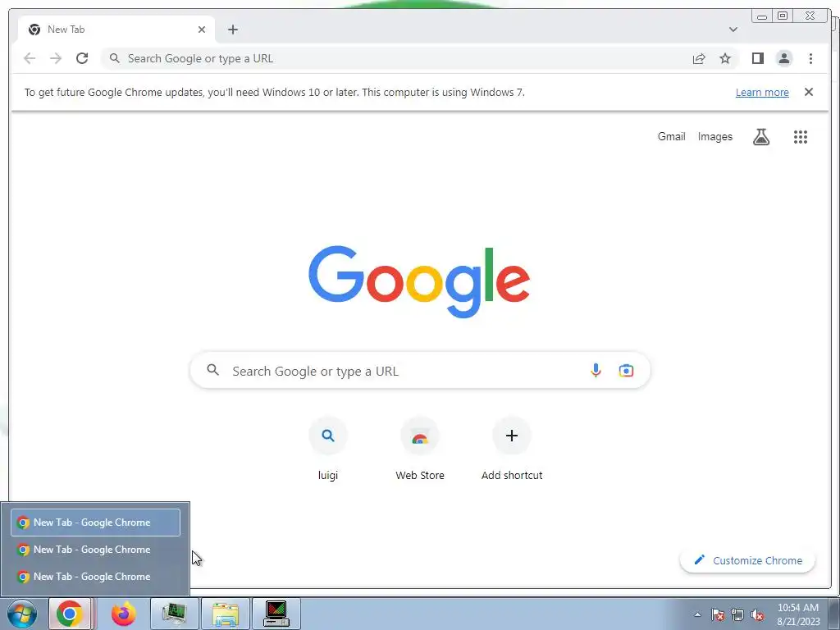Open the side panel icon
The image size is (840, 630).
[x=757, y=58]
